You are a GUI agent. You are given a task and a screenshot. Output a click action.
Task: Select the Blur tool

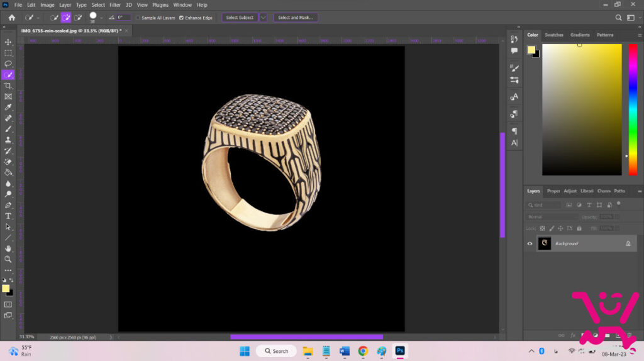tap(8, 184)
